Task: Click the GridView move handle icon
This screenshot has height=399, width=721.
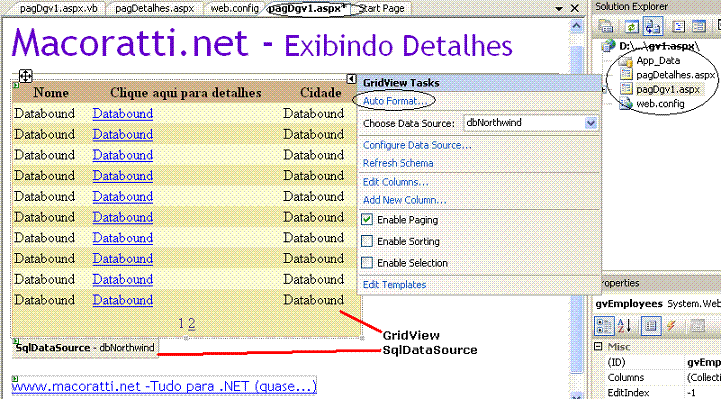Action: point(25,76)
